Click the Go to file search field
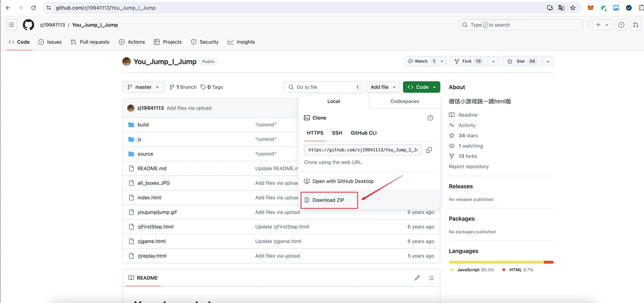644x303 pixels. (x=324, y=87)
